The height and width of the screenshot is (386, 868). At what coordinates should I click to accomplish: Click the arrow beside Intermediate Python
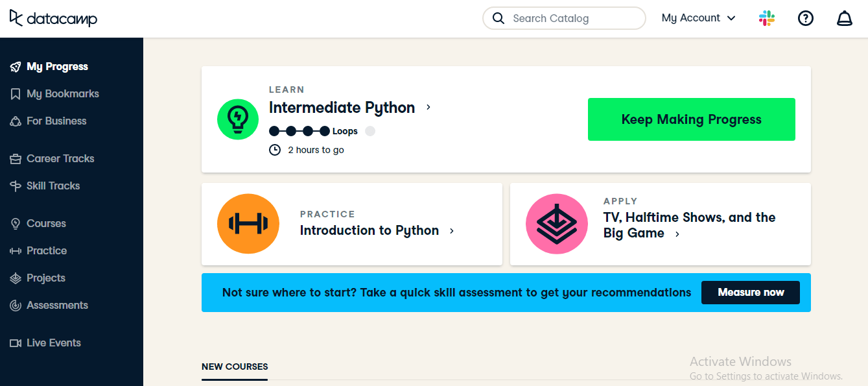pos(428,108)
